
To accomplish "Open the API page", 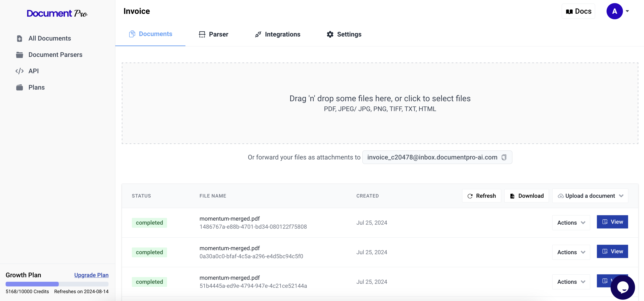I will click(33, 71).
